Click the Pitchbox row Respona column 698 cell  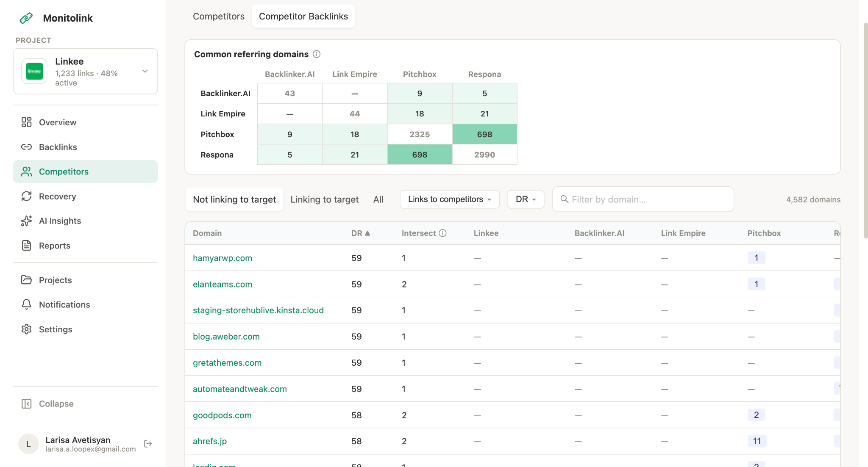pos(484,134)
